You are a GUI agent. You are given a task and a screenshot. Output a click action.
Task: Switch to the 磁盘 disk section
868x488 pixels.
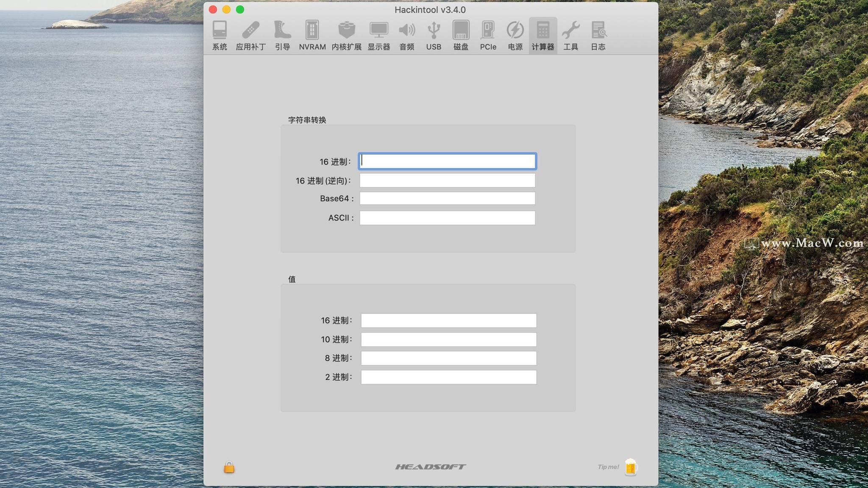click(461, 36)
